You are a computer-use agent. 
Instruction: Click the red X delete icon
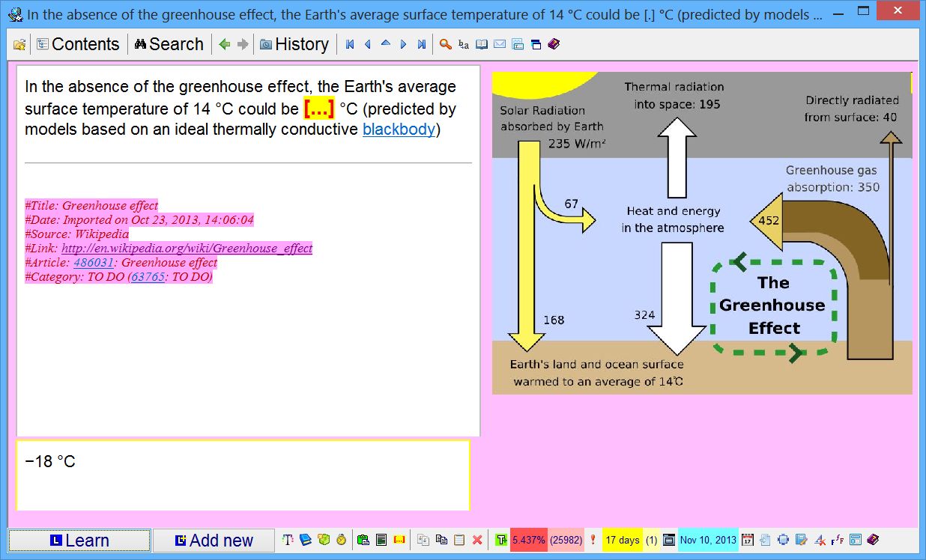[477, 540]
